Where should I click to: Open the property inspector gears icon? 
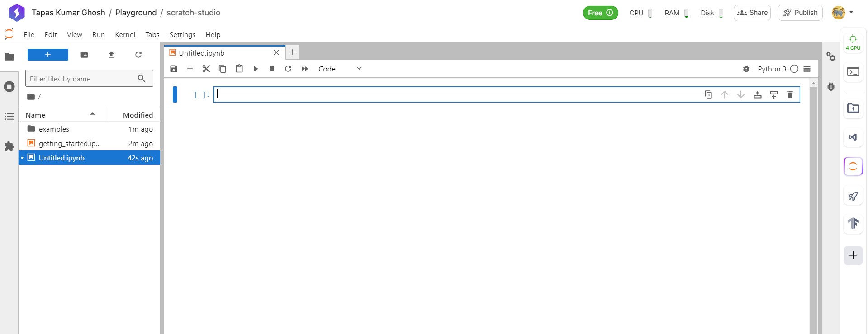(x=831, y=56)
